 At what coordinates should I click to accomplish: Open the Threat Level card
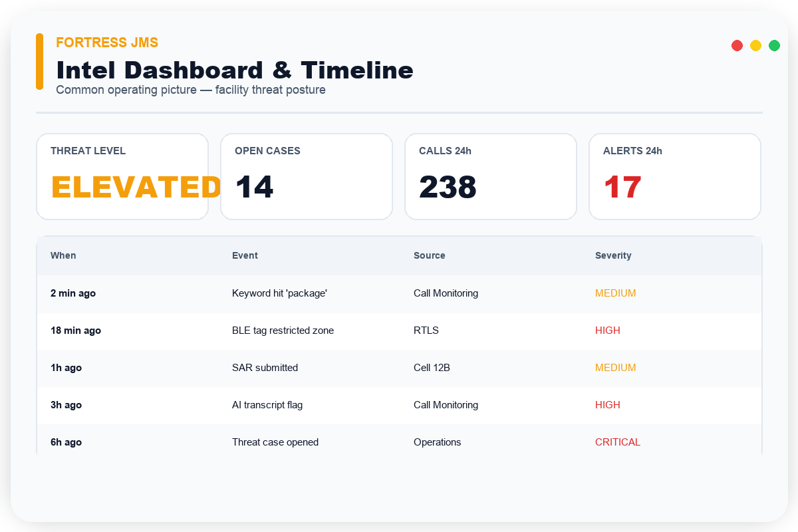[122, 176]
